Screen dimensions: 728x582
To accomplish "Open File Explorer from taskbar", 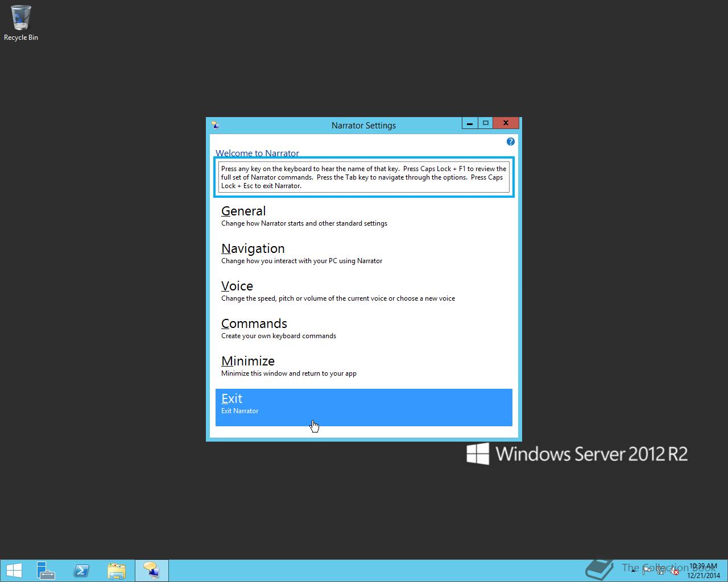I will 117,571.
